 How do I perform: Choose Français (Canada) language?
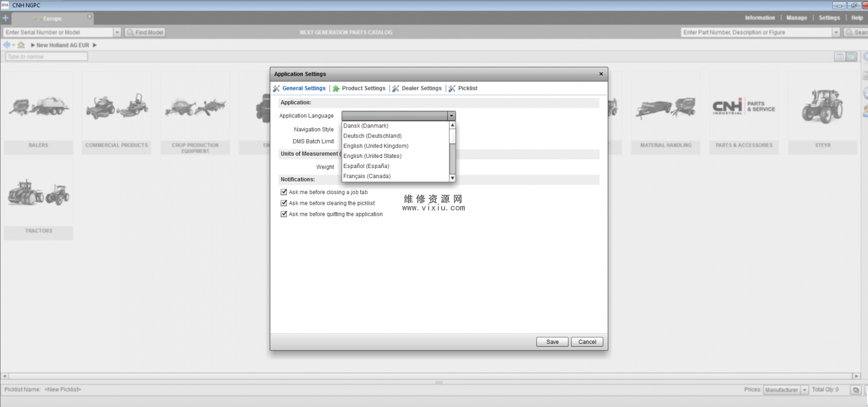point(395,176)
